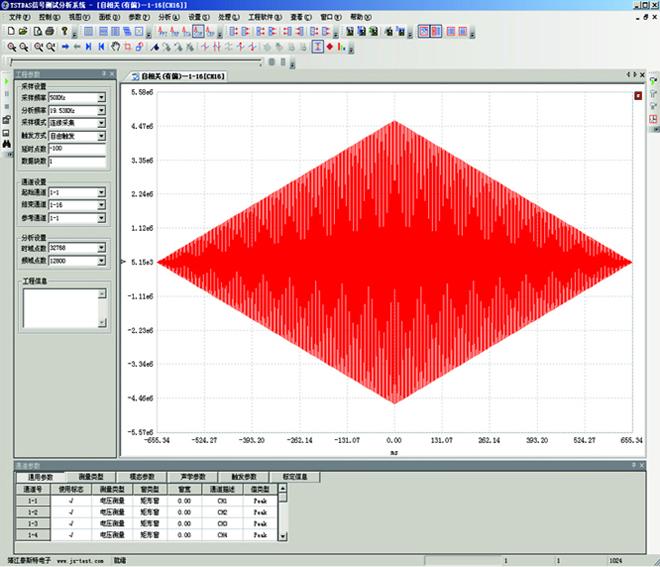Click the pan hand tool in toolbar
This screenshot has width=660, height=567.
pos(115,46)
